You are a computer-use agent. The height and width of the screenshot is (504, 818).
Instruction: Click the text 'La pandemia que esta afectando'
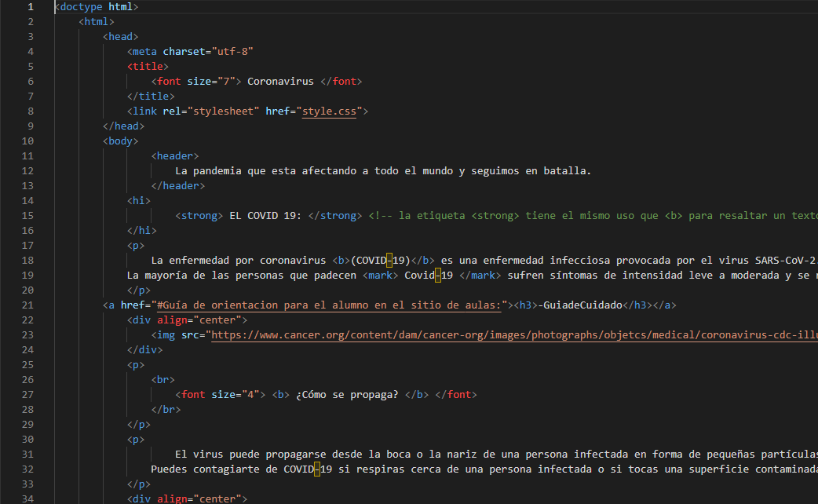pos(265,171)
